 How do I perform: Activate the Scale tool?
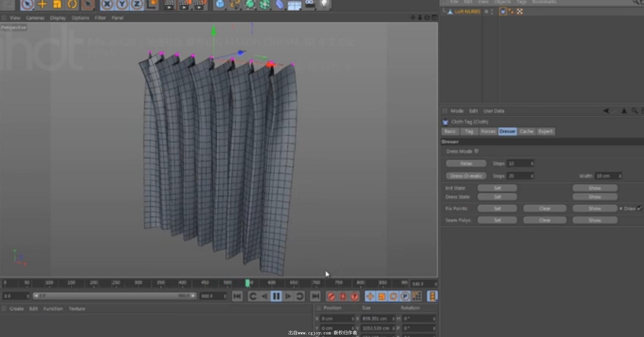(57, 4)
